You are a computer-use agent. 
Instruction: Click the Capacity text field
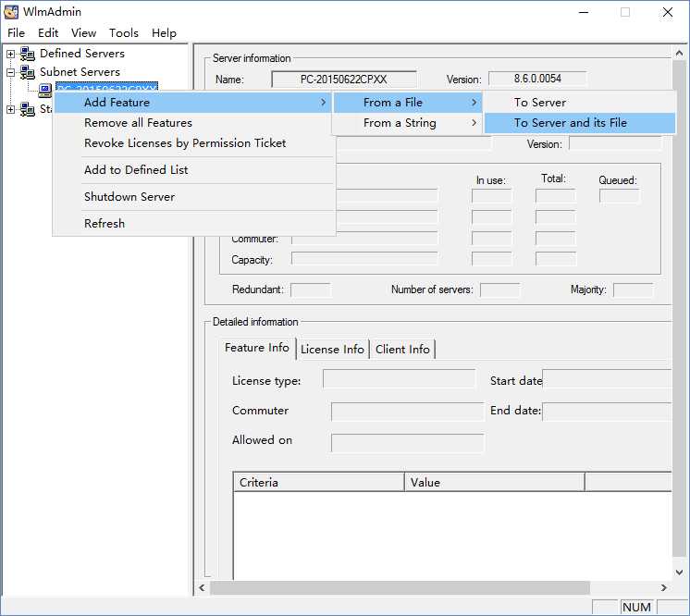pos(364,259)
